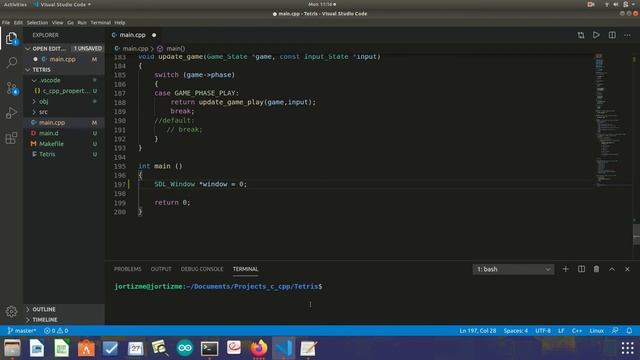The height and width of the screenshot is (360, 640).
Task: Open the Edit menu
Action: [x=18, y=22]
